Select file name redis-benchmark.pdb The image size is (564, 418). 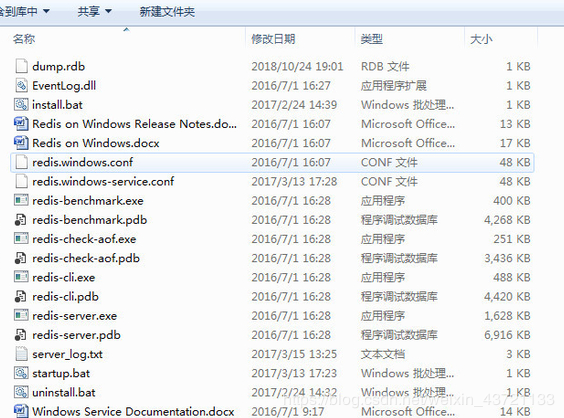(x=90, y=220)
